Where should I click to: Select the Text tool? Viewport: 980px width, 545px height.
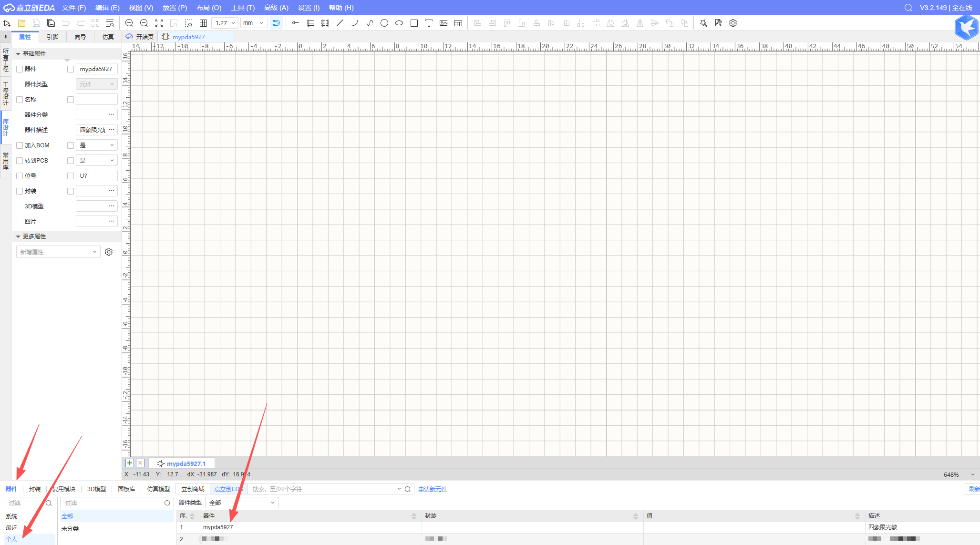[x=429, y=23]
